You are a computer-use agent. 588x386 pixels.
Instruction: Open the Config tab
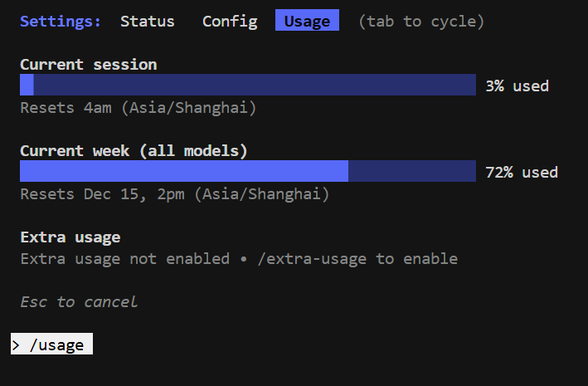coord(230,22)
